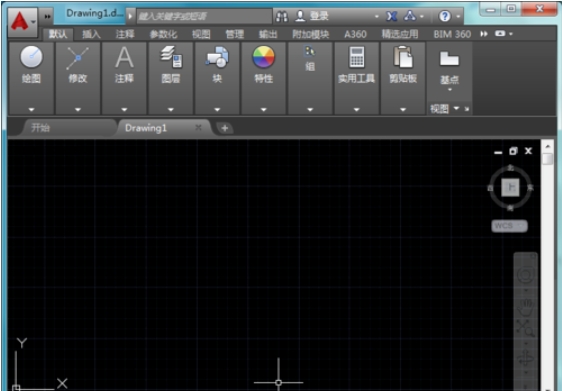Click the binoculars search icon
The height and width of the screenshot is (391, 562).
[282, 16]
